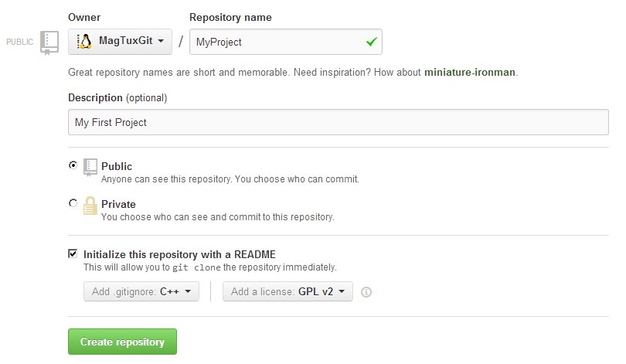Click the gray PUBLIC badge text
626x364 pixels.
tap(19, 43)
